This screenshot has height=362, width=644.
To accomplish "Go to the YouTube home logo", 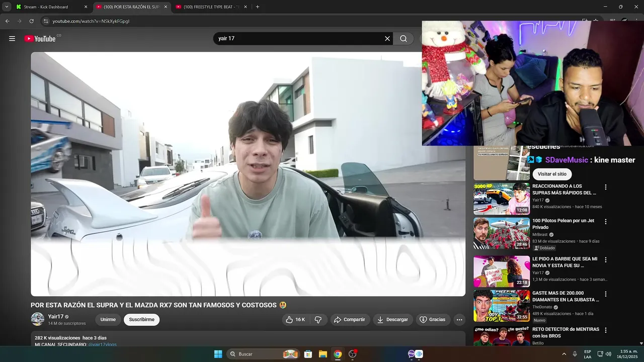I will [40, 39].
